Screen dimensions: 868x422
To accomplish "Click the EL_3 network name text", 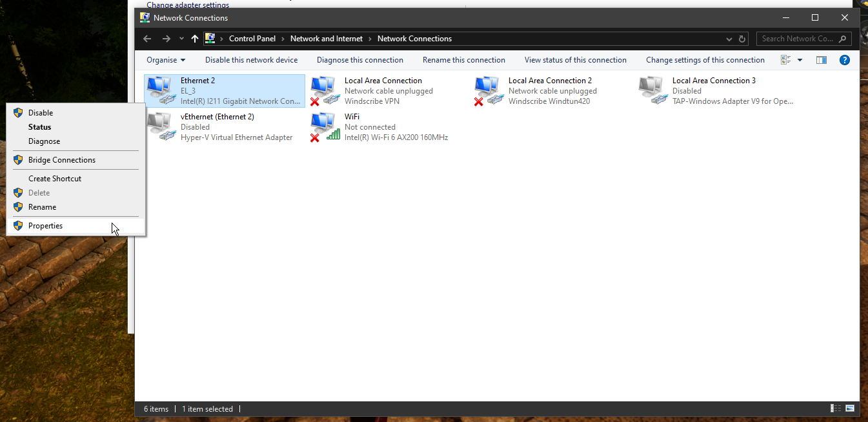I will click(x=188, y=91).
